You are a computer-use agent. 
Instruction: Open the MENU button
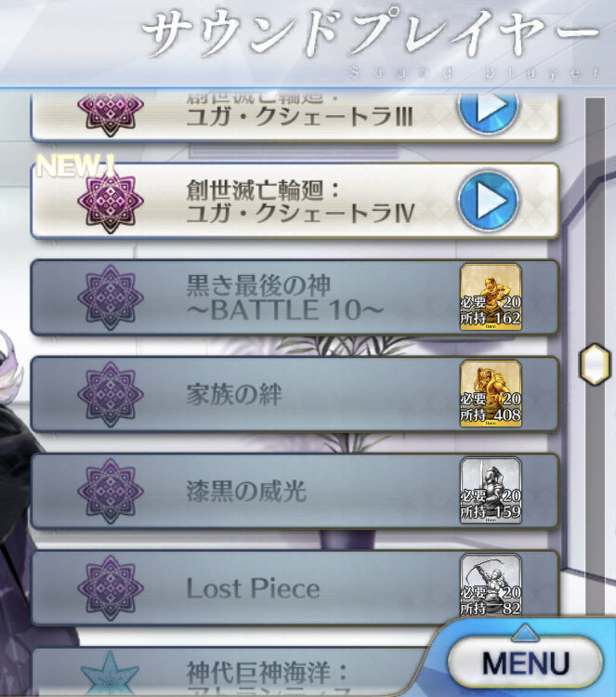(x=525, y=663)
